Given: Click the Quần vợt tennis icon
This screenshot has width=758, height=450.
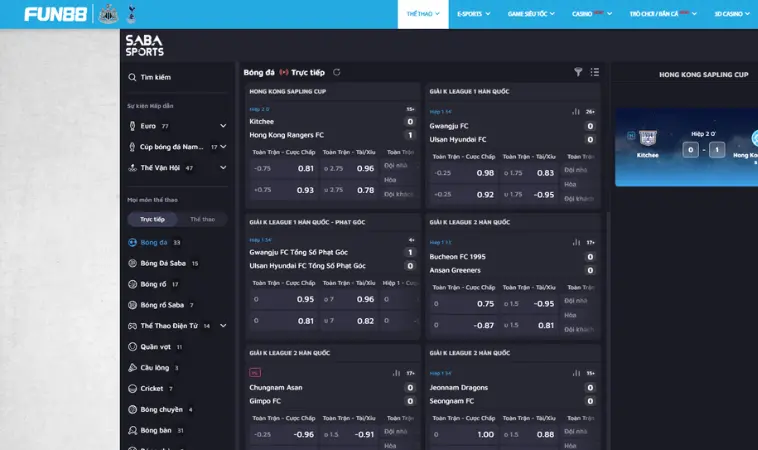Looking at the screenshot, I should 133,347.
